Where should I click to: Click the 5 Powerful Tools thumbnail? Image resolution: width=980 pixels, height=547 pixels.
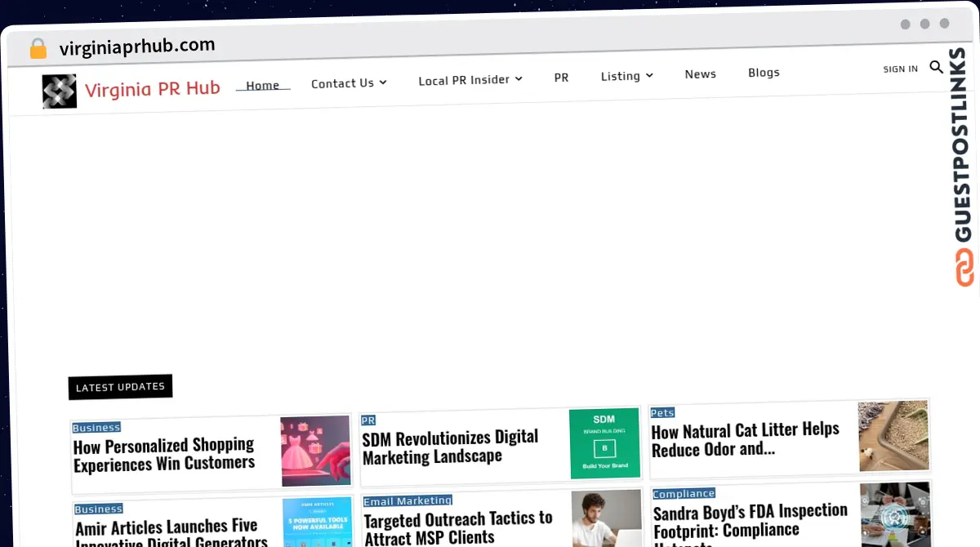318,523
